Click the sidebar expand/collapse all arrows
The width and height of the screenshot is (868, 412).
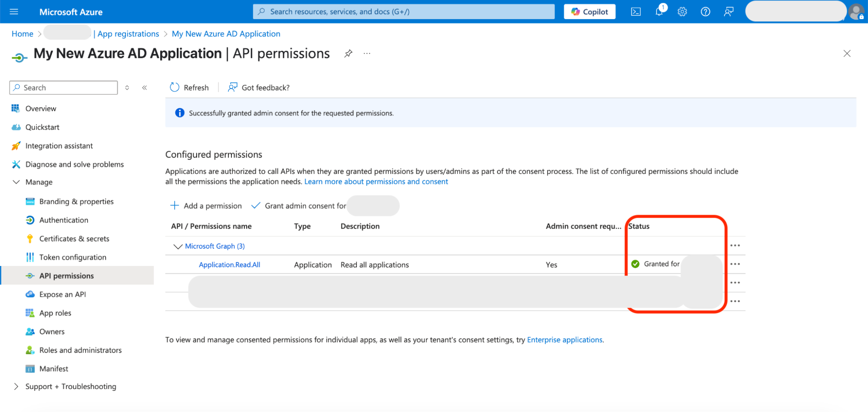[127, 88]
